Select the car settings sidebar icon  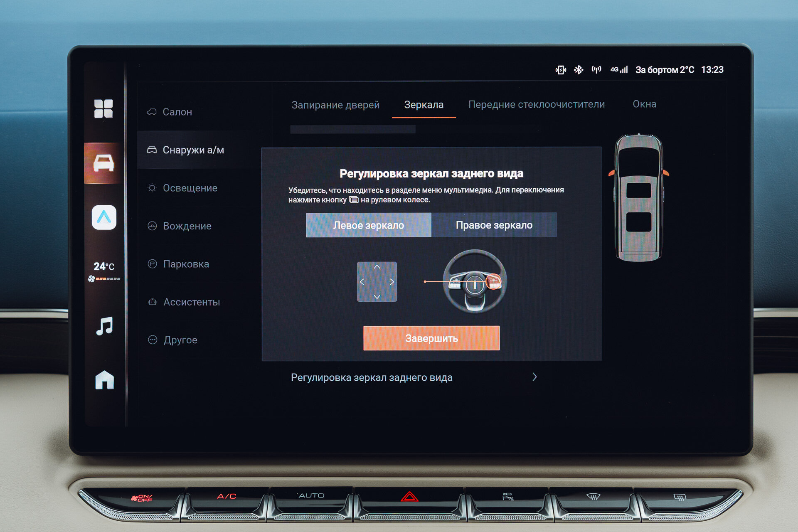tap(103, 163)
